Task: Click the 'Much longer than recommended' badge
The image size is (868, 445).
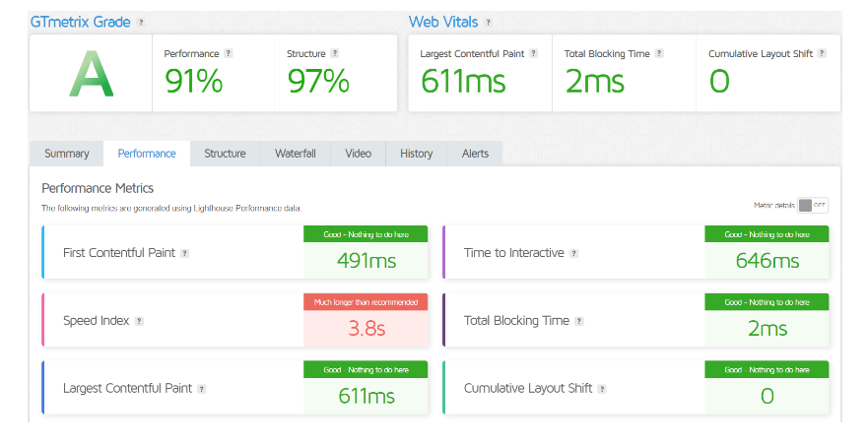Action: click(366, 302)
